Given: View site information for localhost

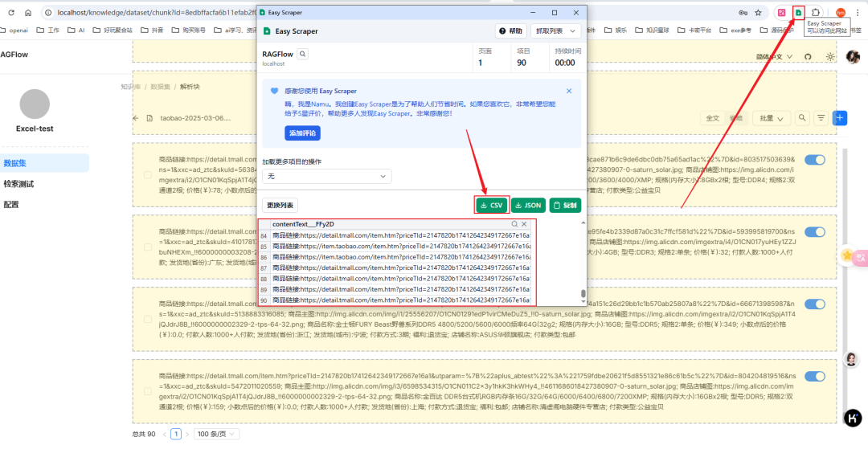Looking at the screenshot, I should (x=49, y=13).
